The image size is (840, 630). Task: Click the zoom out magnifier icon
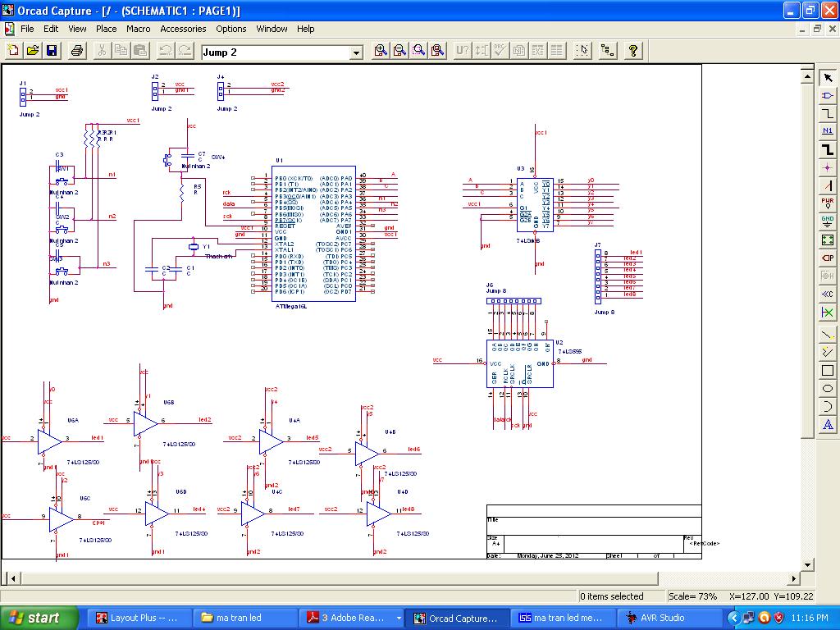point(399,51)
